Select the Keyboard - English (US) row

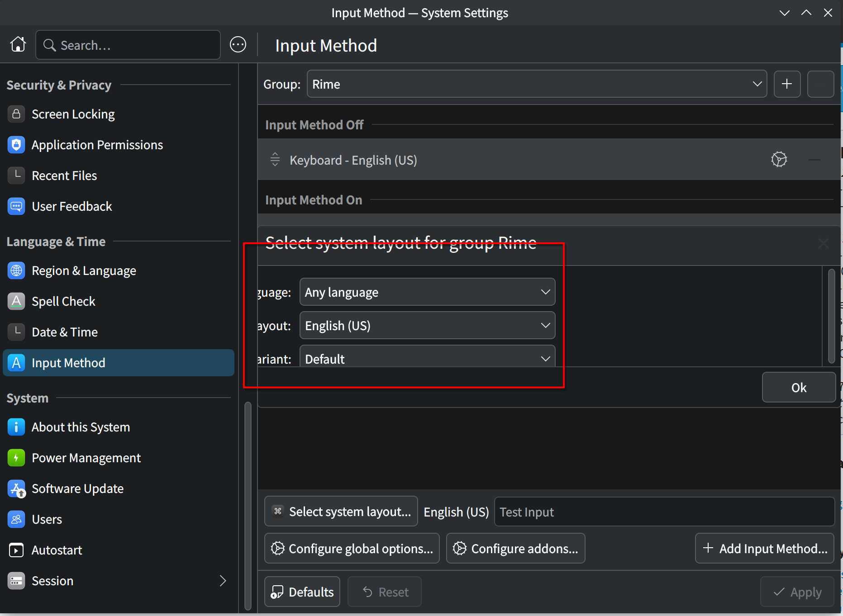pos(549,159)
